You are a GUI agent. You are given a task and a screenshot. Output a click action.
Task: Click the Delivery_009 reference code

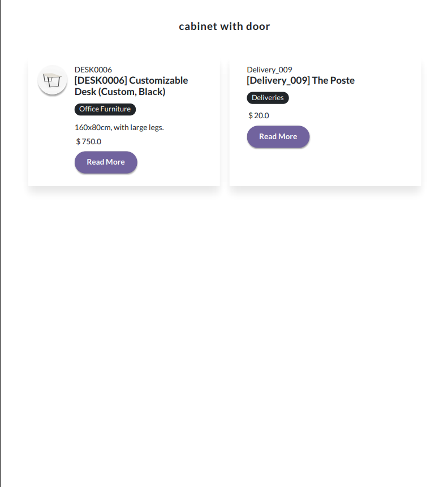tap(269, 70)
